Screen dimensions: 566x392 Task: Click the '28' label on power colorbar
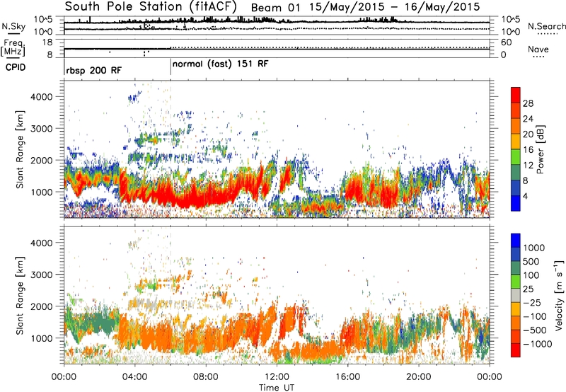[x=528, y=103]
